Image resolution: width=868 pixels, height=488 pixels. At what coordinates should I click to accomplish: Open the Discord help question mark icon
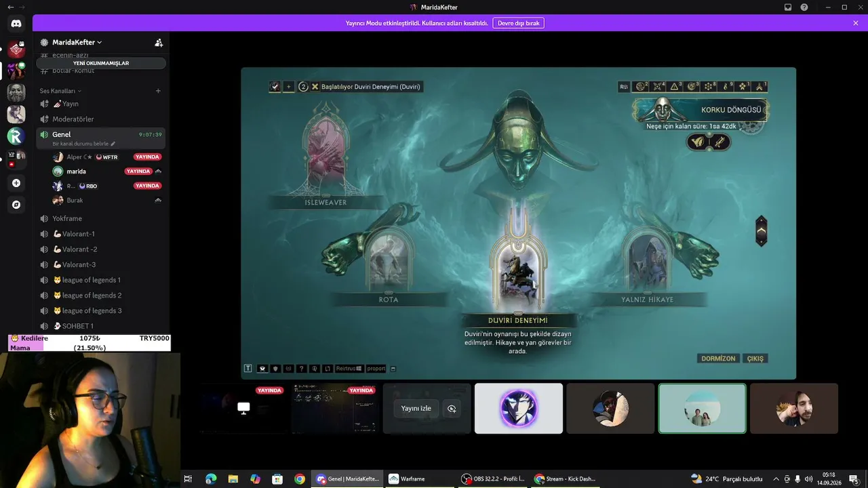(804, 7)
